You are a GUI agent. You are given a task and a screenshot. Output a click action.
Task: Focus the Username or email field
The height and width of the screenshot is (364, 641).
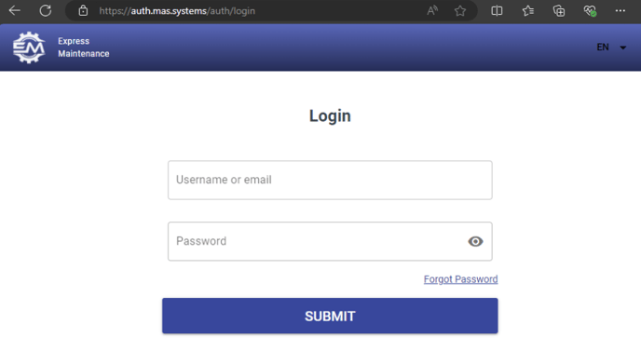330,181
